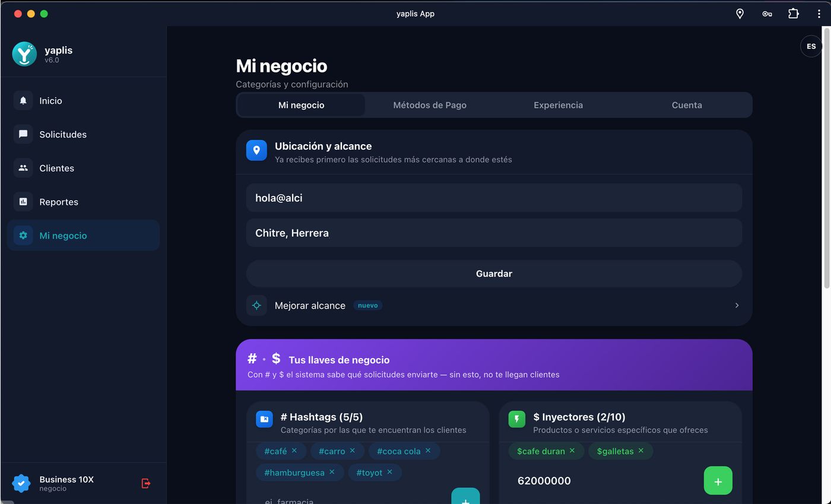The image size is (831, 504).
Task: Click the location pin icon in title bar
Action: [x=740, y=14]
